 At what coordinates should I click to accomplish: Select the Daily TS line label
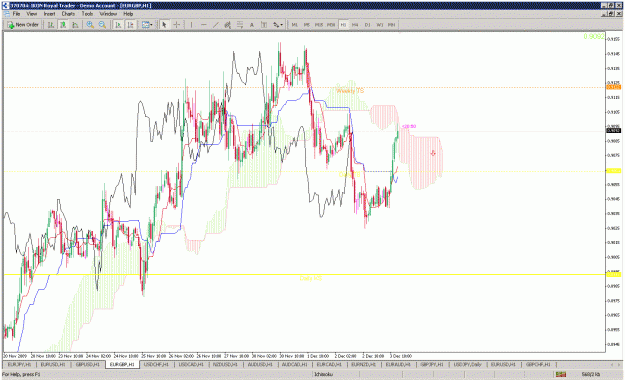point(349,175)
